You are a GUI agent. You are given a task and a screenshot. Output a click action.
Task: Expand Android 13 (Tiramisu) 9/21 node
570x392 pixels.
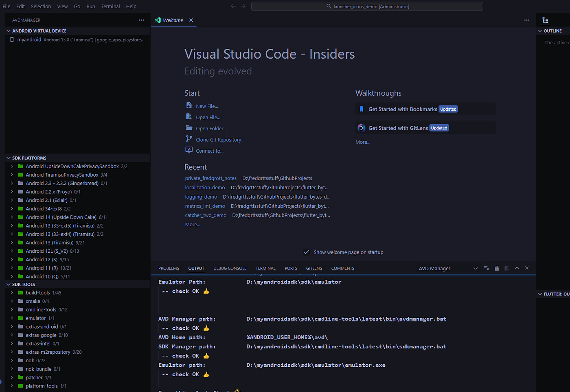[12, 243]
